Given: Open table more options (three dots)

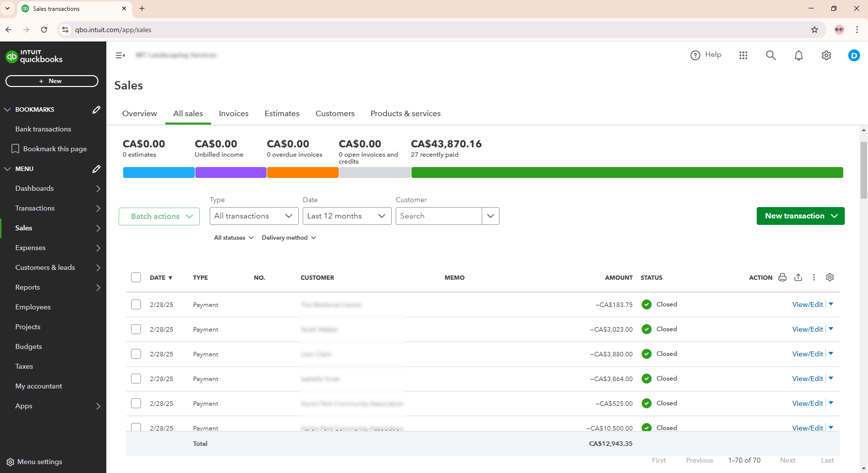Looking at the screenshot, I should click(x=814, y=277).
